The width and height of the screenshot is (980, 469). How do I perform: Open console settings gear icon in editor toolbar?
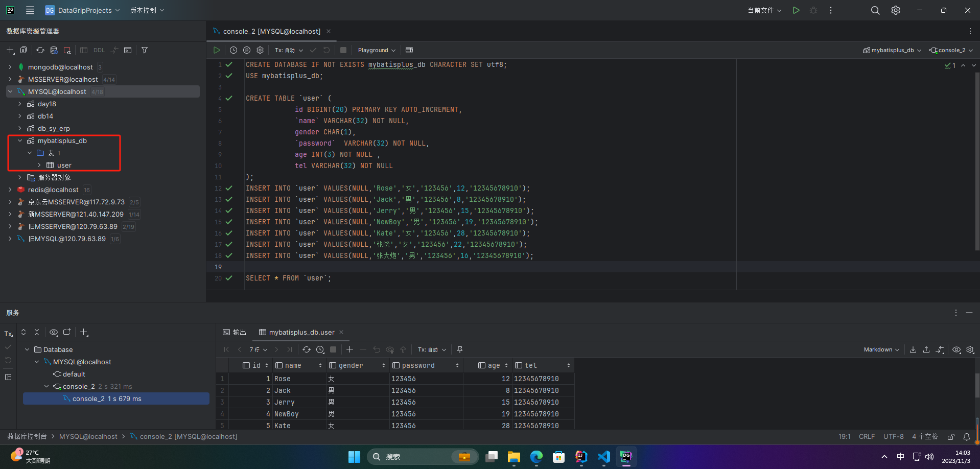260,50
